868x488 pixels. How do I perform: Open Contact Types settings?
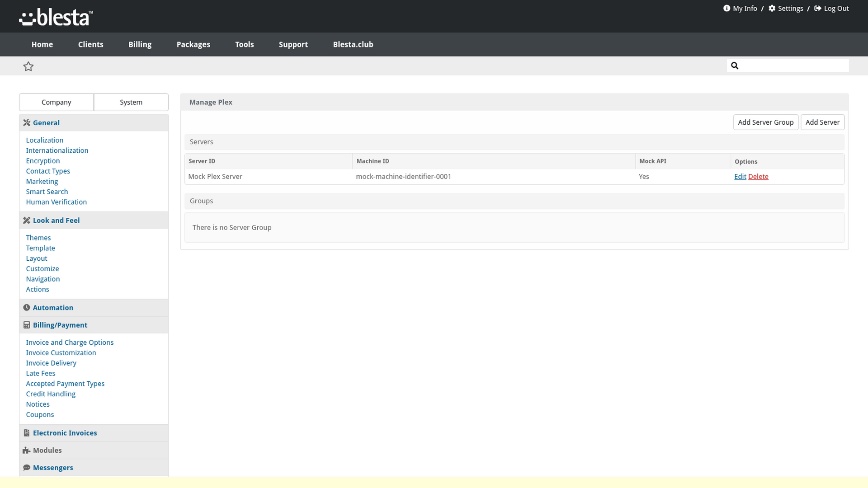click(x=48, y=171)
